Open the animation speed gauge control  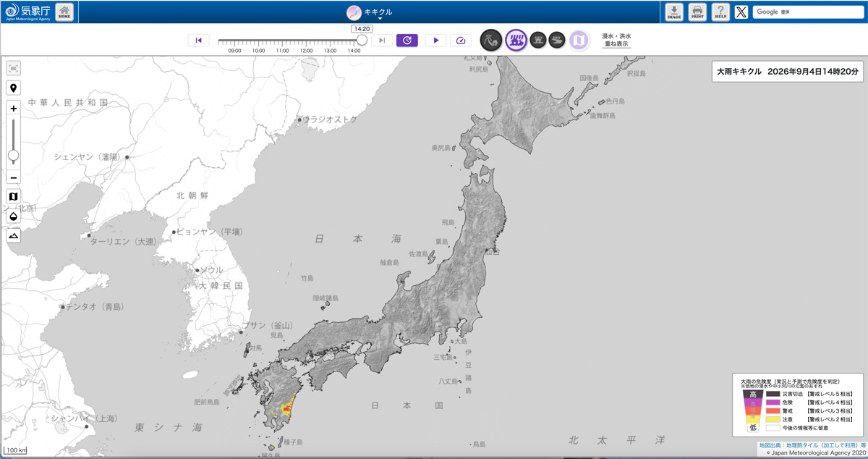461,41
